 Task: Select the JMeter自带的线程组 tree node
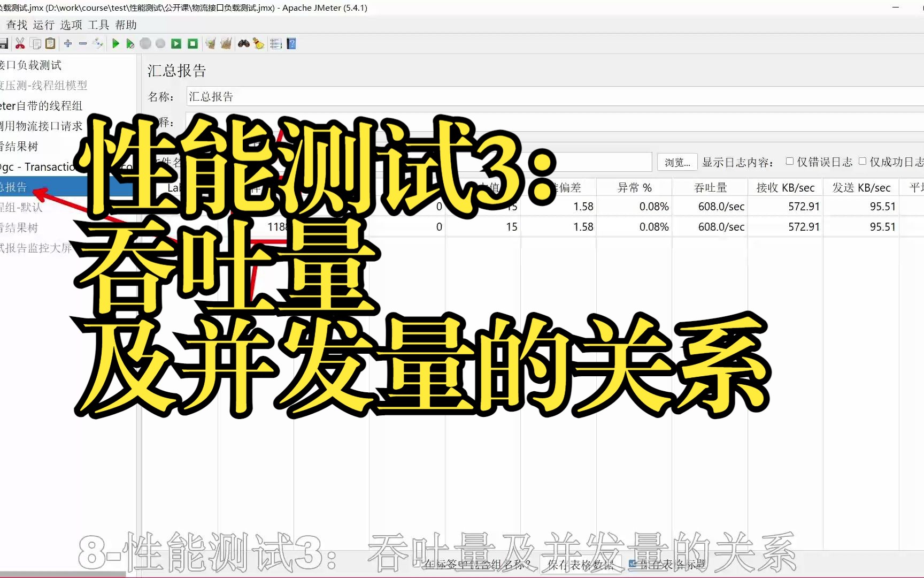tap(41, 106)
